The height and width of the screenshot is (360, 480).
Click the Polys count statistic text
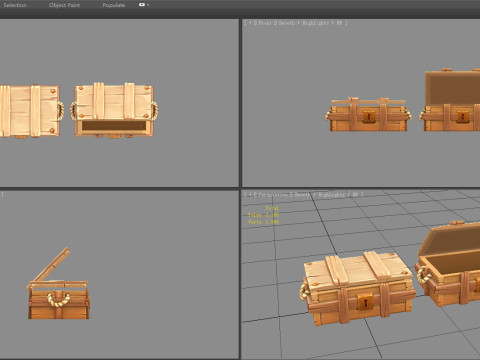[263, 215]
